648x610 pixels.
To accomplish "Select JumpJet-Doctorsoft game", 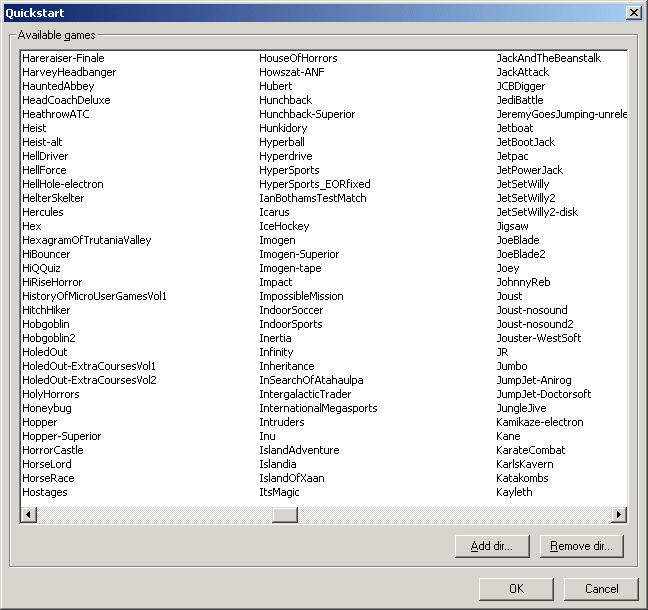I will (543, 394).
